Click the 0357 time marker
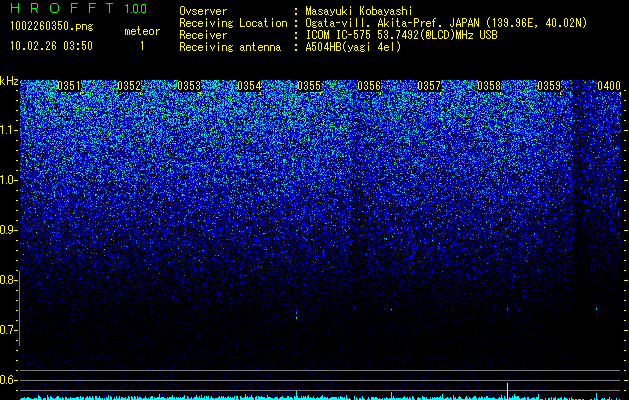 click(x=429, y=86)
